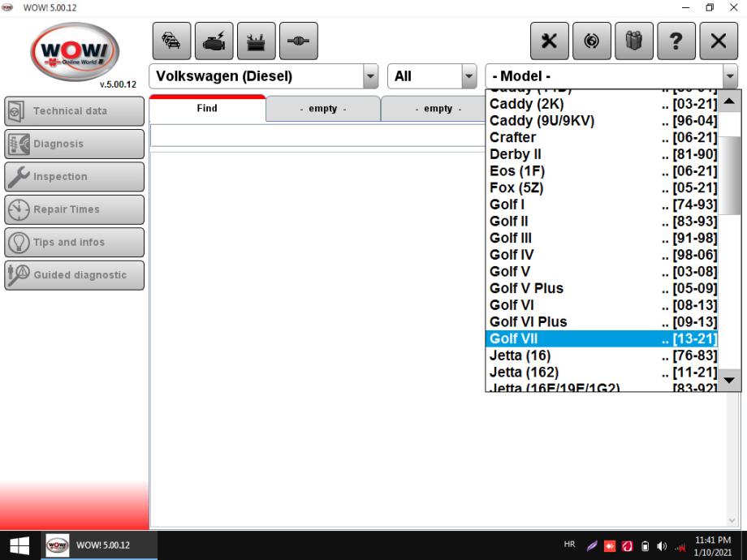747x560 pixels.
Task: Click the network status tray icon
Action: [682, 547]
